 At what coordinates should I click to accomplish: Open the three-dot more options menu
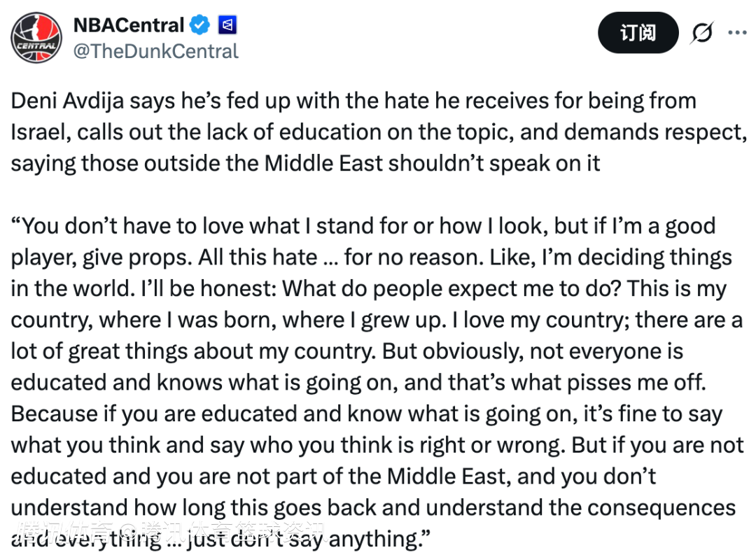[x=737, y=32]
